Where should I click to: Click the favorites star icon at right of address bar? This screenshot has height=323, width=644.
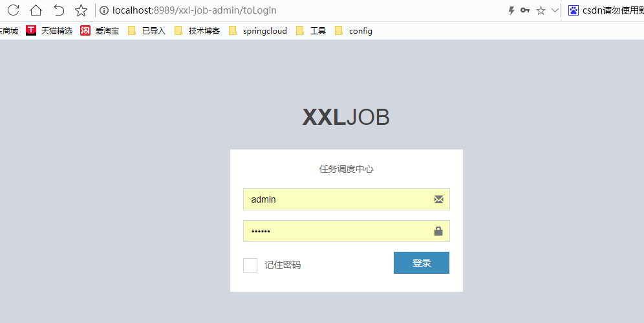click(541, 11)
